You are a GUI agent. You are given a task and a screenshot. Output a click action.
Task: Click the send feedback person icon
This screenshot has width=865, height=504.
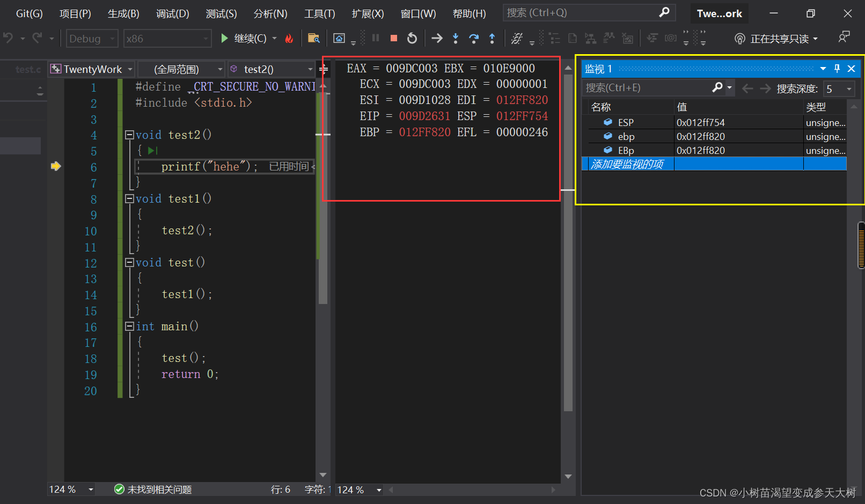[844, 38]
